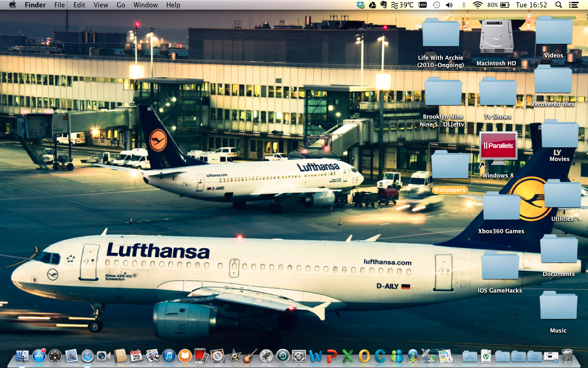Launch iMovie star icon in dock
The height and width of the screenshot is (368, 588).
click(234, 356)
